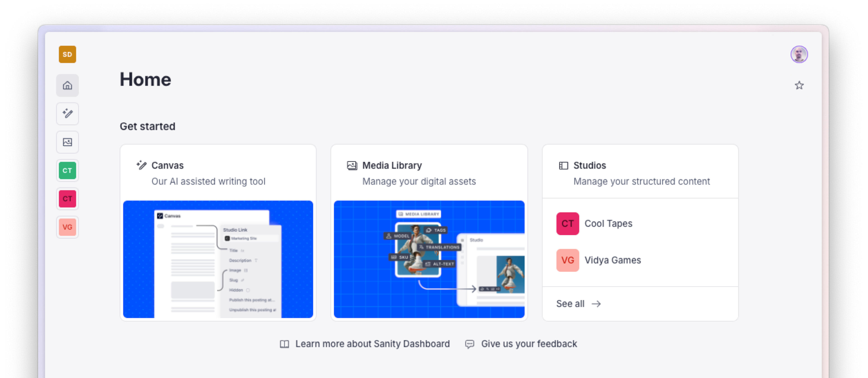868x378 pixels.
Task: Click the Canvas preview illustration
Action: tap(218, 259)
